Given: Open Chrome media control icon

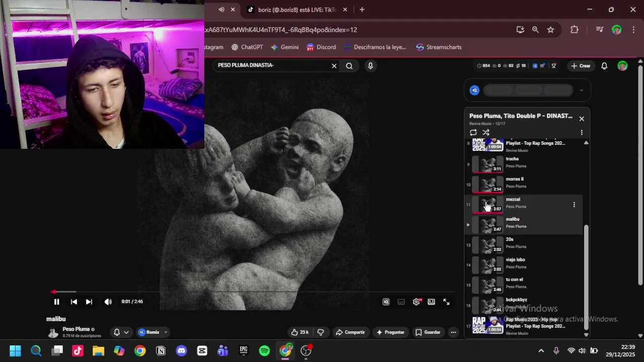Looking at the screenshot, I should [x=599, y=30].
